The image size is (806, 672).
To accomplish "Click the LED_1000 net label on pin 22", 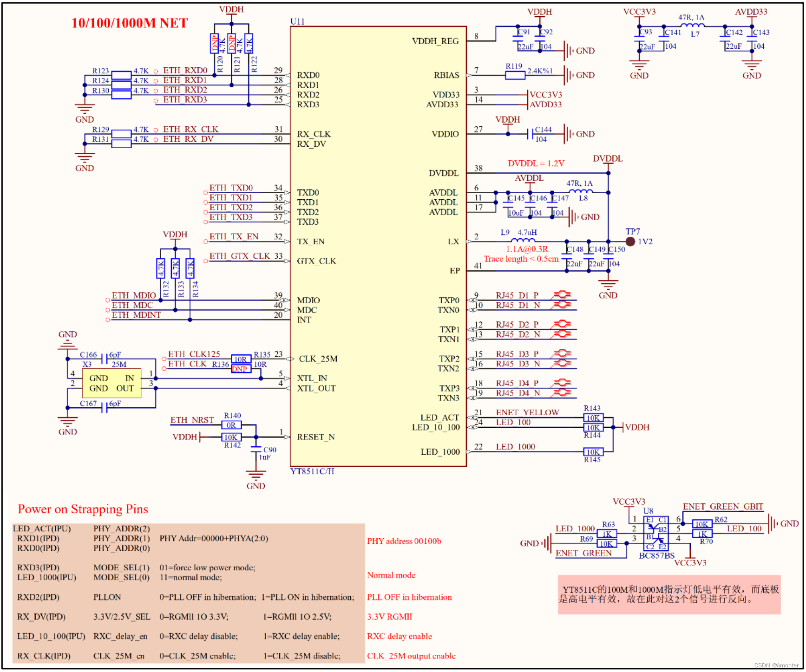I will (515, 447).
